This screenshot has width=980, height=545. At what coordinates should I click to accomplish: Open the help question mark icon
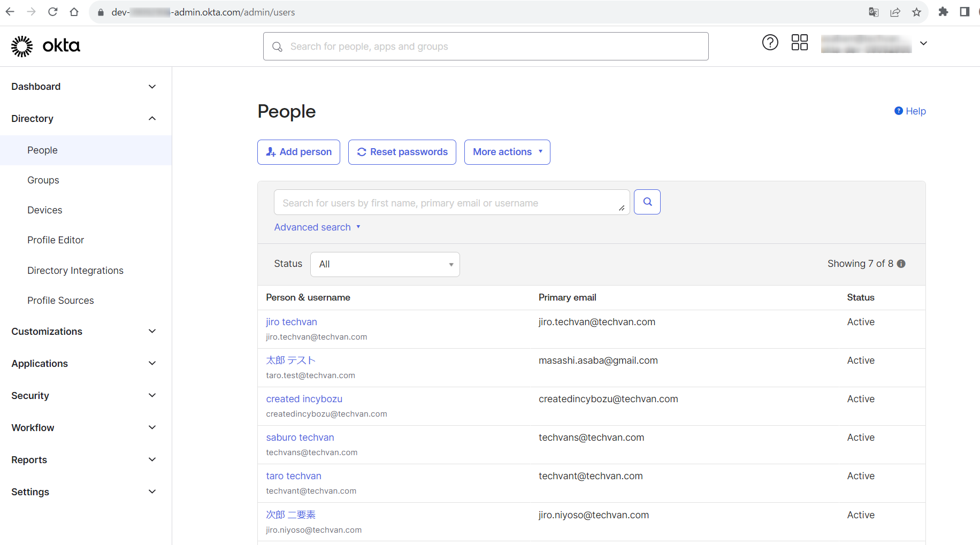tap(770, 42)
